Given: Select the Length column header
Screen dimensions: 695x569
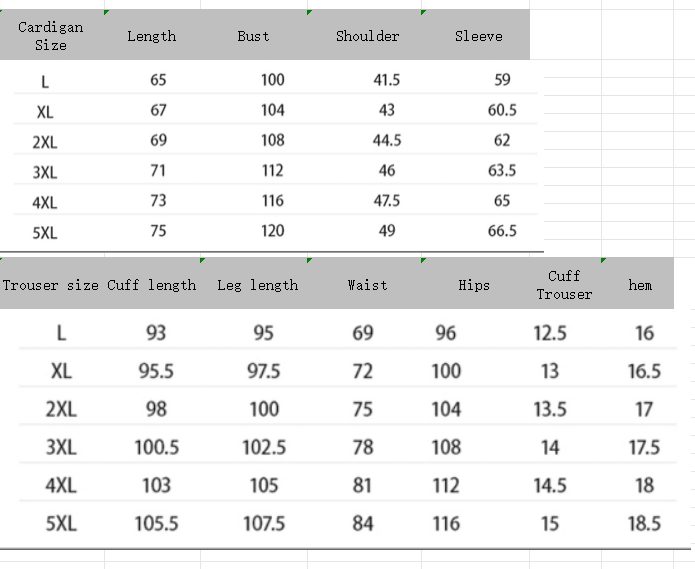Looking at the screenshot, I should [x=151, y=36].
